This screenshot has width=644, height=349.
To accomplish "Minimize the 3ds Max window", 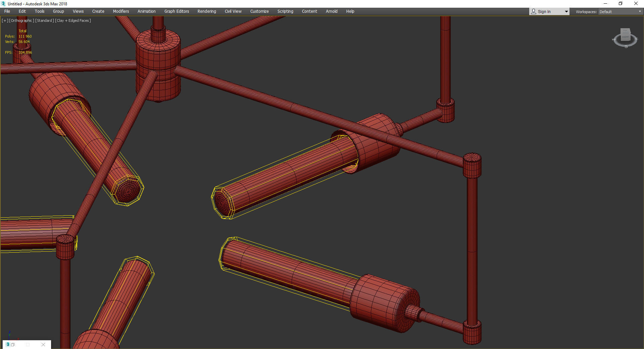I will [x=605, y=4].
